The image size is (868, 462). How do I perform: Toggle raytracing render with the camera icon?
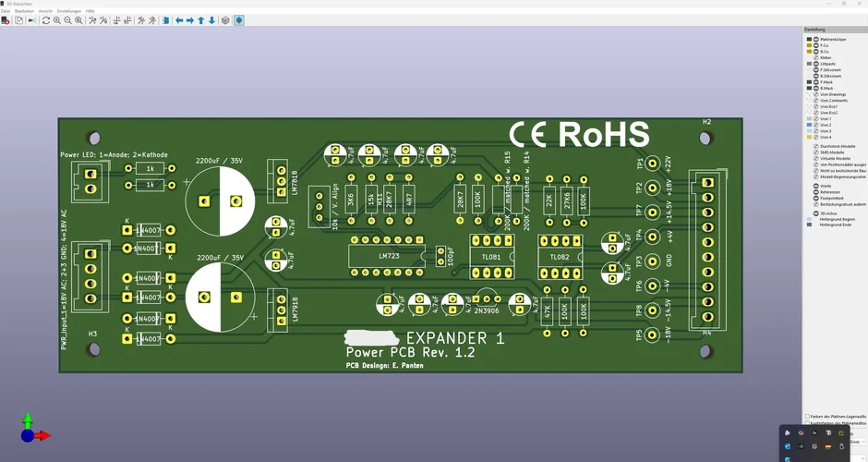click(32, 20)
